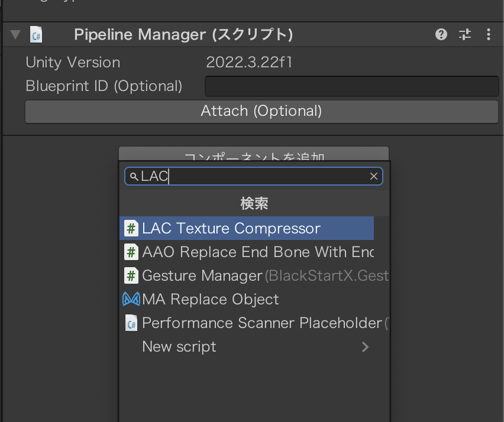The image size is (504, 422).
Task: Click the Pipeline Manager C# script icon
Action: 36,34
